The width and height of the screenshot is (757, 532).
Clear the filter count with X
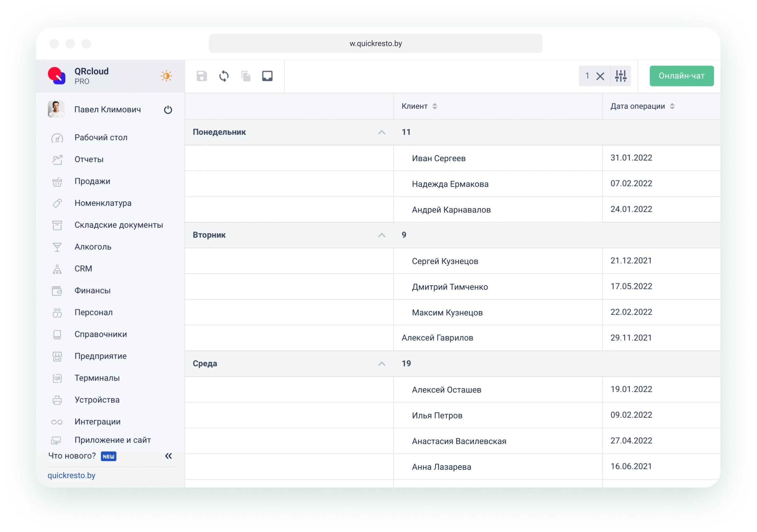[600, 76]
